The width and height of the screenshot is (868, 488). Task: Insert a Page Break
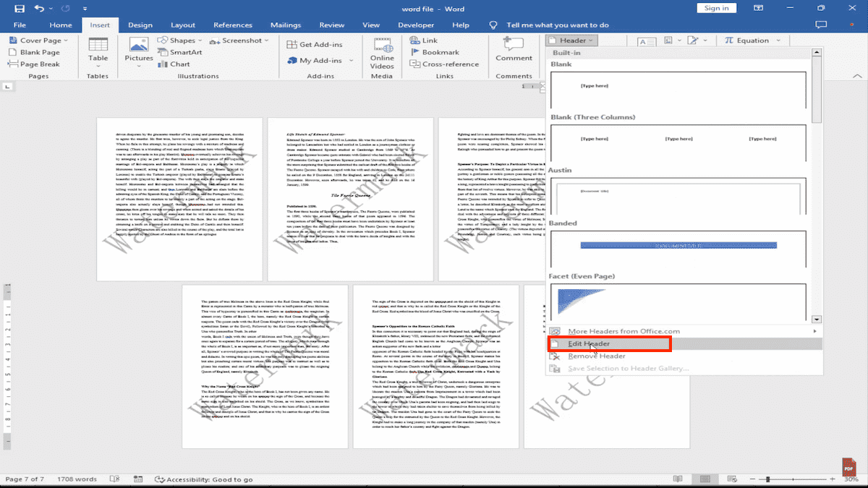34,64
